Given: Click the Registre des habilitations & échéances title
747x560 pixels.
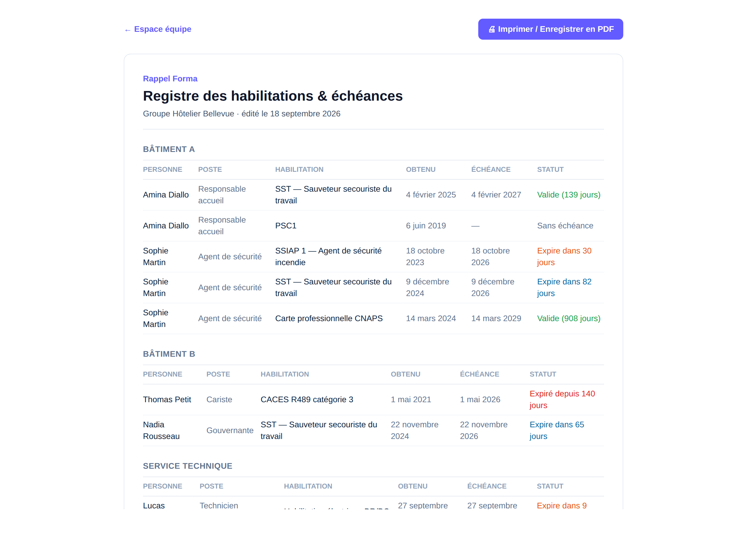Looking at the screenshot, I should coord(273,96).
